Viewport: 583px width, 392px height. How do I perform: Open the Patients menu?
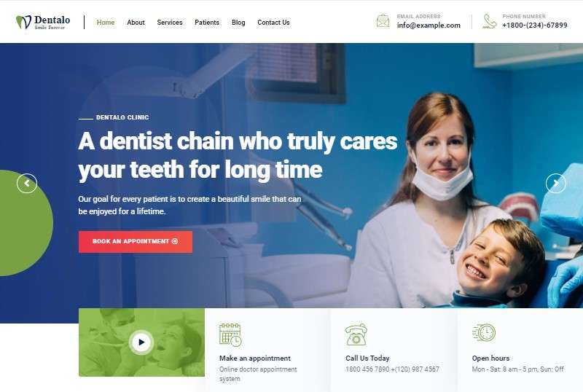[x=207, y=23]
